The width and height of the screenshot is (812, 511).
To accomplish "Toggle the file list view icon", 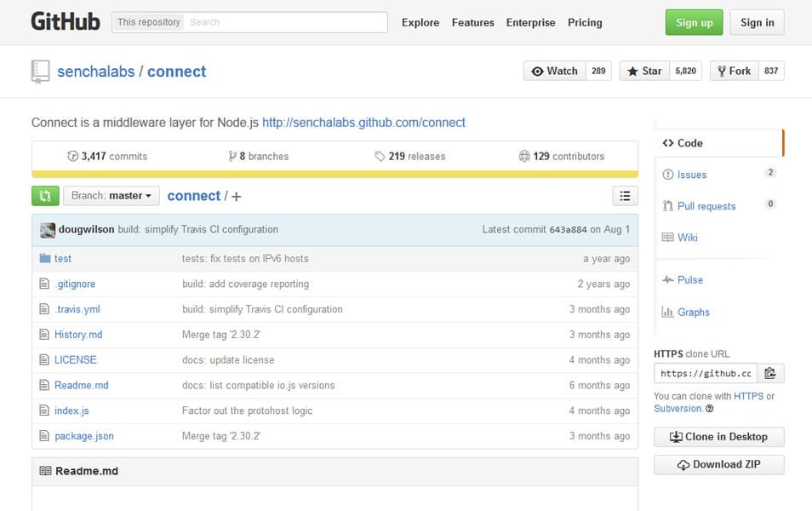I will [x=625, y=196].
